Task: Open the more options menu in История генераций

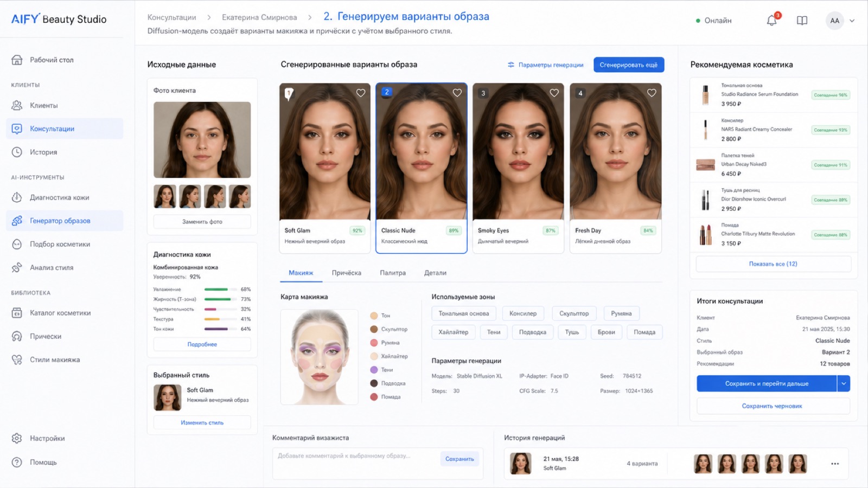Action: click(x=835, y=464)
